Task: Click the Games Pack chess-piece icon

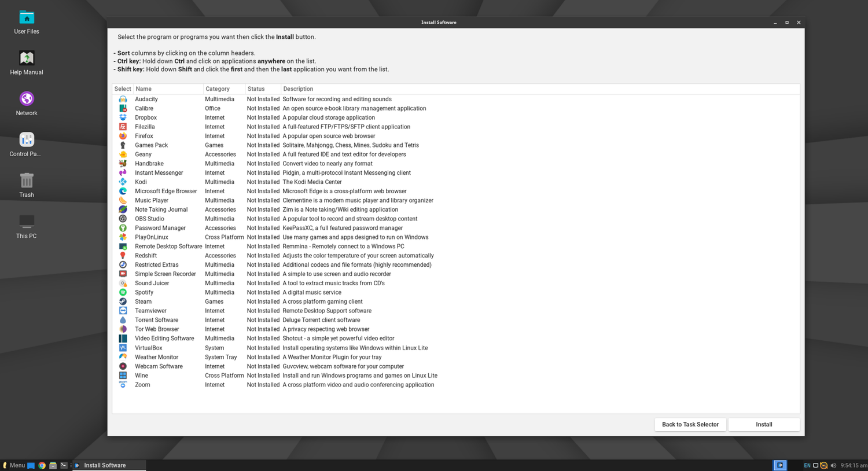Action: (123, 145)
